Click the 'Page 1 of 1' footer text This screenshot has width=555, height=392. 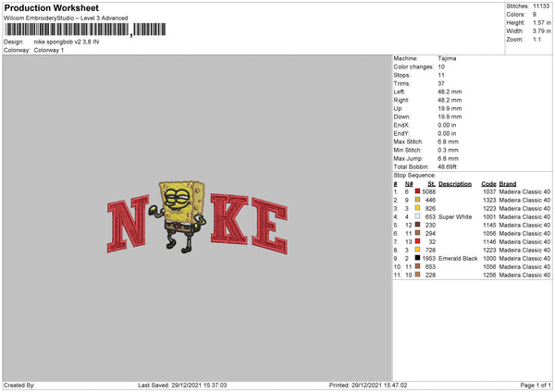tap(536, 385)
